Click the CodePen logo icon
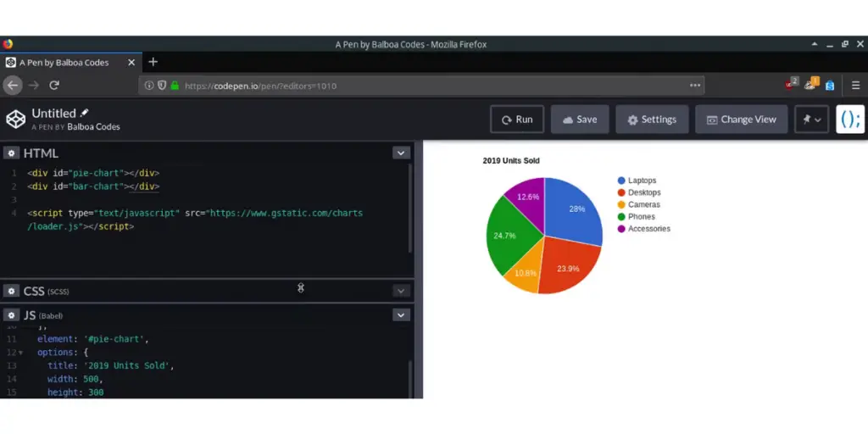The width and height of the screenshot is (868, 434). click(15, 119)
